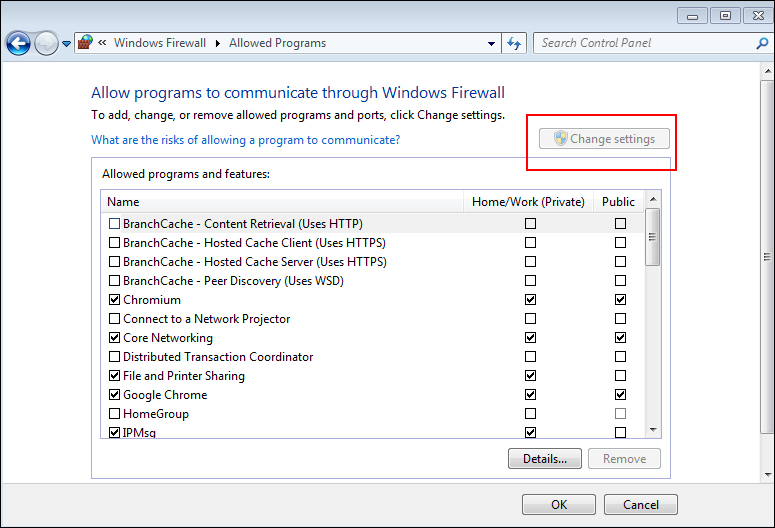Click the window scrollbar up arrow
Screen dimensions: 775x528
[768, 71]
